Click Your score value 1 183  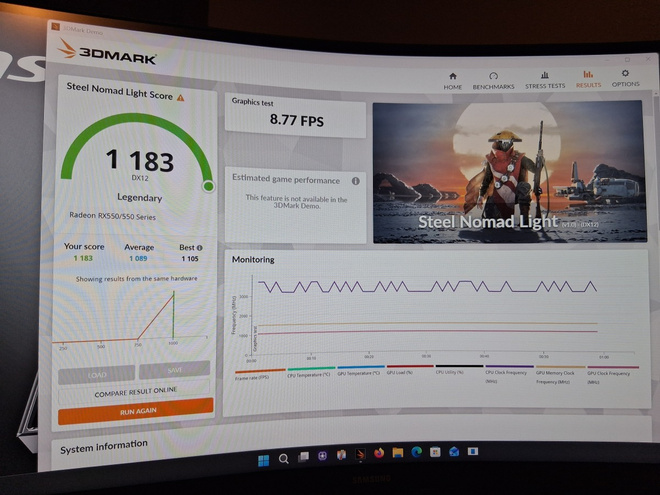[x=83, y=258]
